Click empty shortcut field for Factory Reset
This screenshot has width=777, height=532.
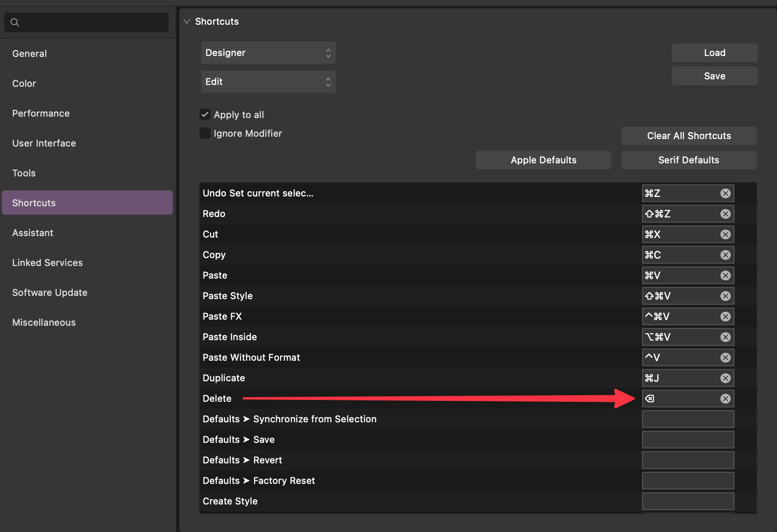point(688,481)
